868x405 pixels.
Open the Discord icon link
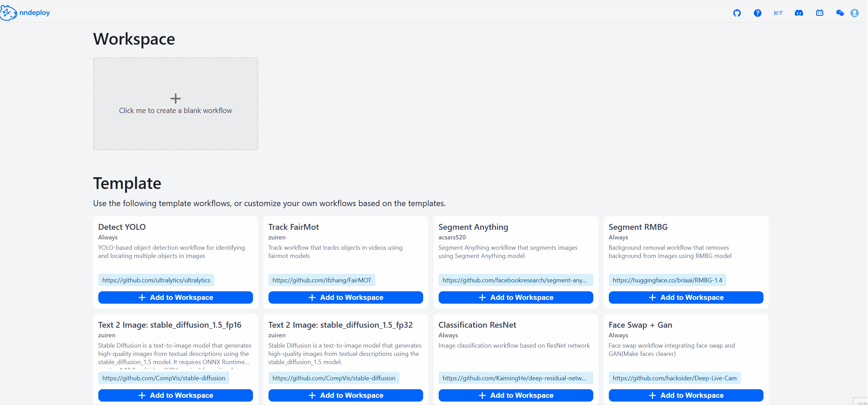pos(799,13)
